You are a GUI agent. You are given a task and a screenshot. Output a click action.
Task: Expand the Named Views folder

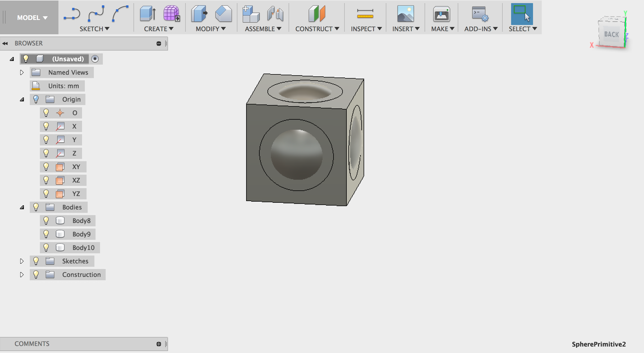click(x=22, y=72)
